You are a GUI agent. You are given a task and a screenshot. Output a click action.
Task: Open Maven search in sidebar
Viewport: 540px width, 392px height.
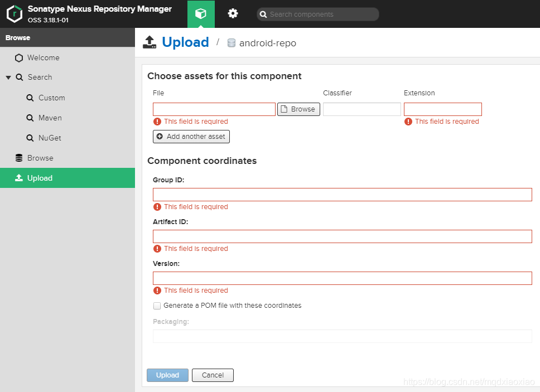click(x=67, y=118)
